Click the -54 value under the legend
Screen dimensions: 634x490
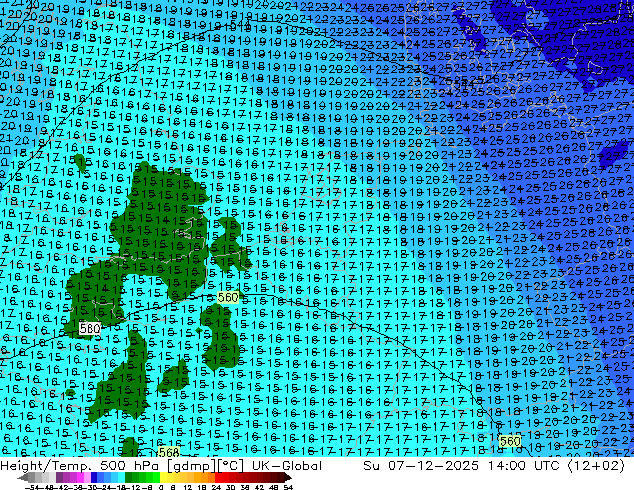[x=32, y=488]
